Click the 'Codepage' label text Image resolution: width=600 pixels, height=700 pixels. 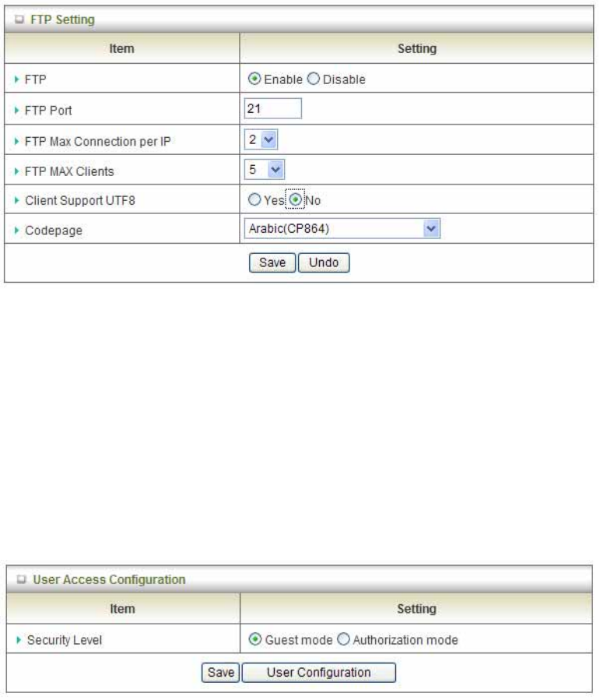(54, 230)
